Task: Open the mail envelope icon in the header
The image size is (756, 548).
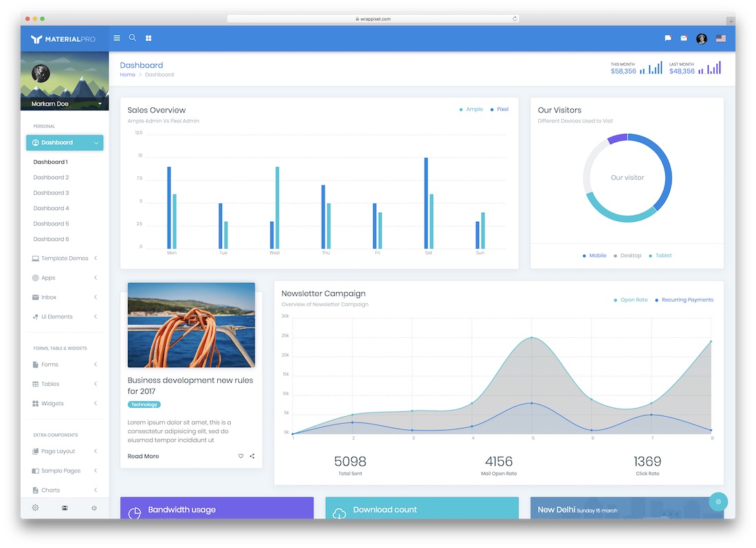Action: coord(684,38)
